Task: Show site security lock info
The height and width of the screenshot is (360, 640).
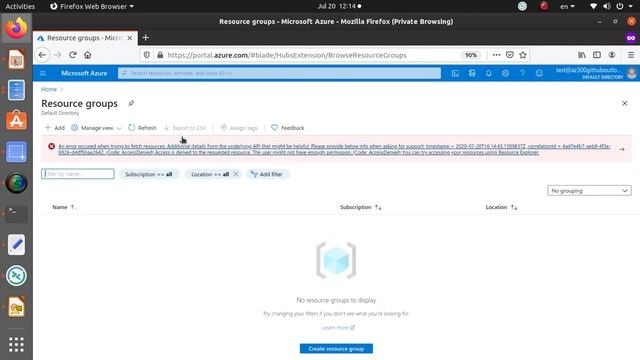Action: pyautogui.click(x=160, y=55)
